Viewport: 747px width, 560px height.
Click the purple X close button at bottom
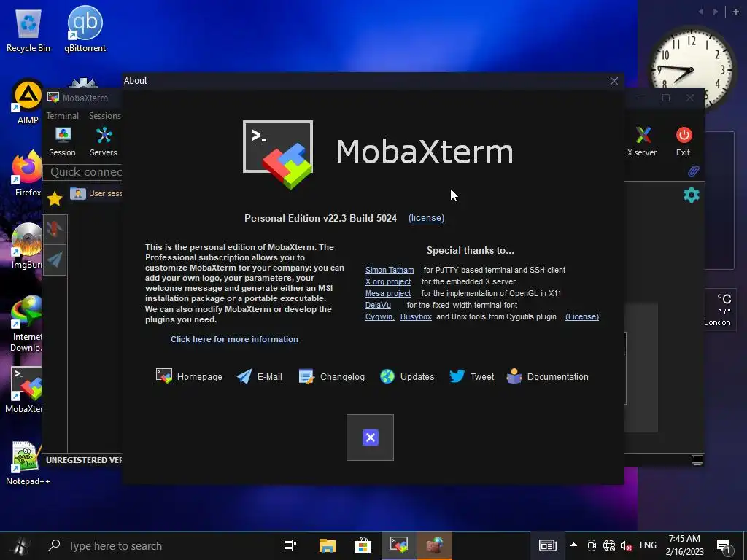click(370, 437)
